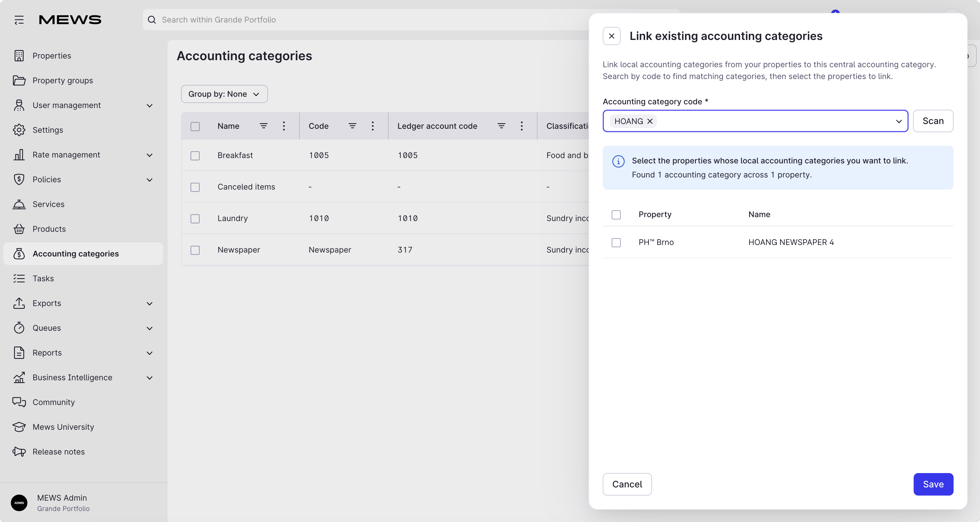Expand Rate management submenu
980x522 pixels.
point(150,155)
